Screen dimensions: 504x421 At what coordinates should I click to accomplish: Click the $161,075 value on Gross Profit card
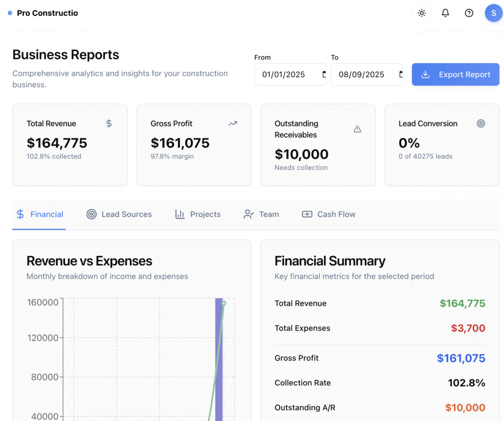(x=180, y=143)
